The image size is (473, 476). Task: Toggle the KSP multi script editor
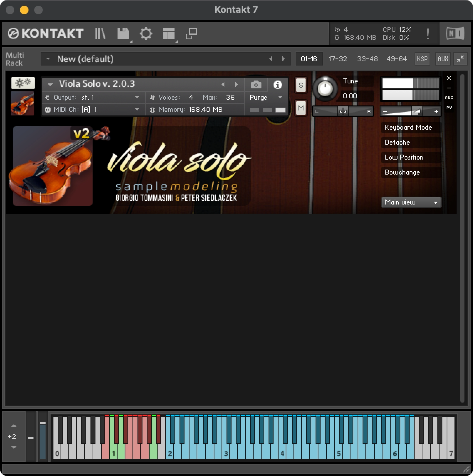coord(422,59)
